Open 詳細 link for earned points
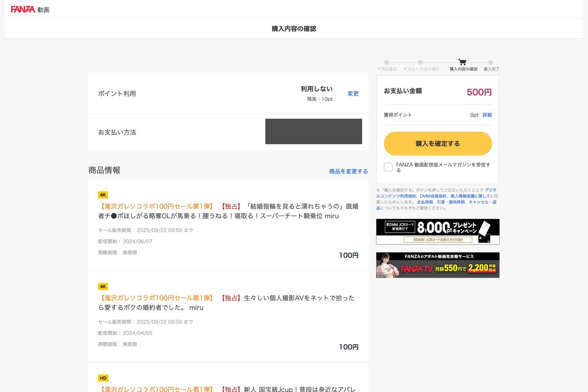This screenshot has height=392, width=588. tap(487, 115)
